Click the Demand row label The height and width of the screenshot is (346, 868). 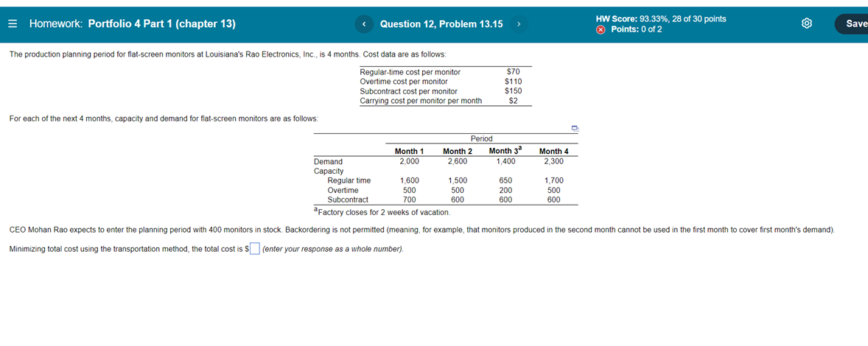coord(329,161)
